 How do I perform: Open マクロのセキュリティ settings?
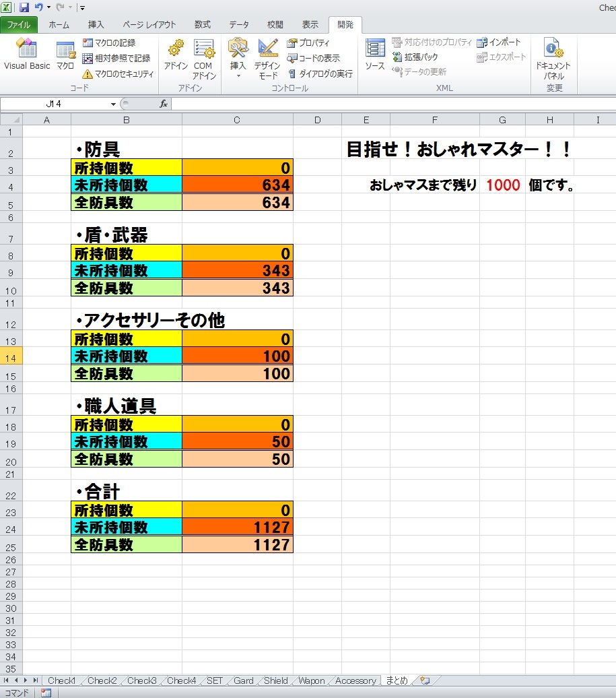118,74
